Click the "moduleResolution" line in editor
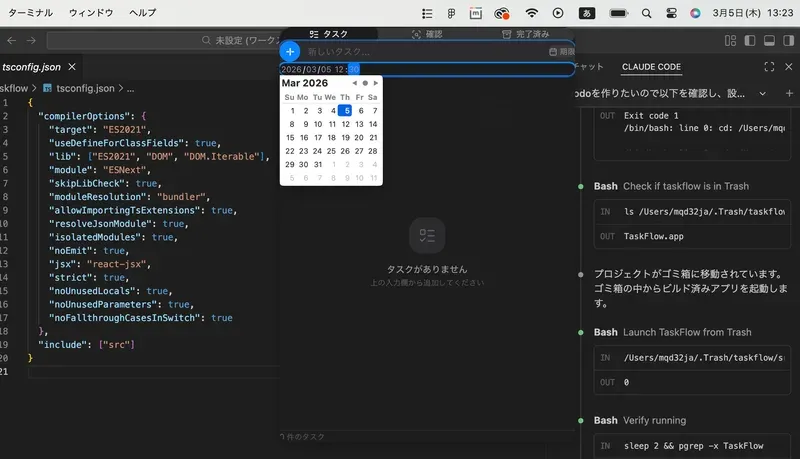The width and height of the screenshot is (800, 459). (129, 197)
